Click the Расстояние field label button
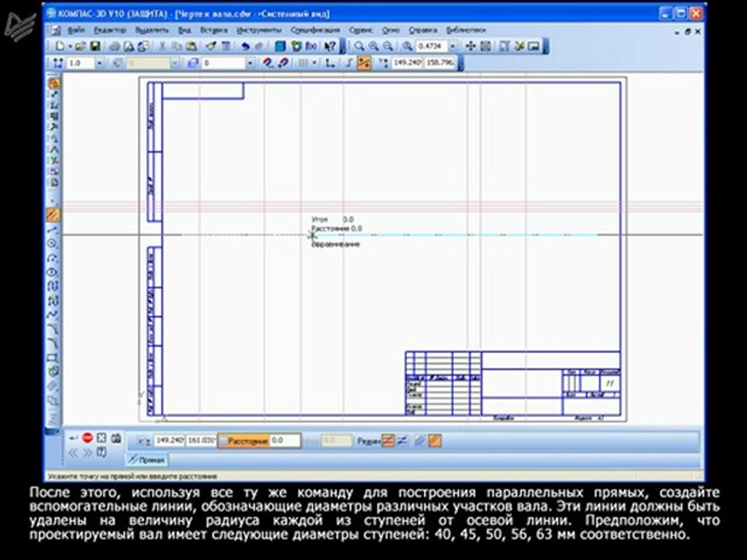Viewport: 747px width, 560px height. click(x=244, y=441)
